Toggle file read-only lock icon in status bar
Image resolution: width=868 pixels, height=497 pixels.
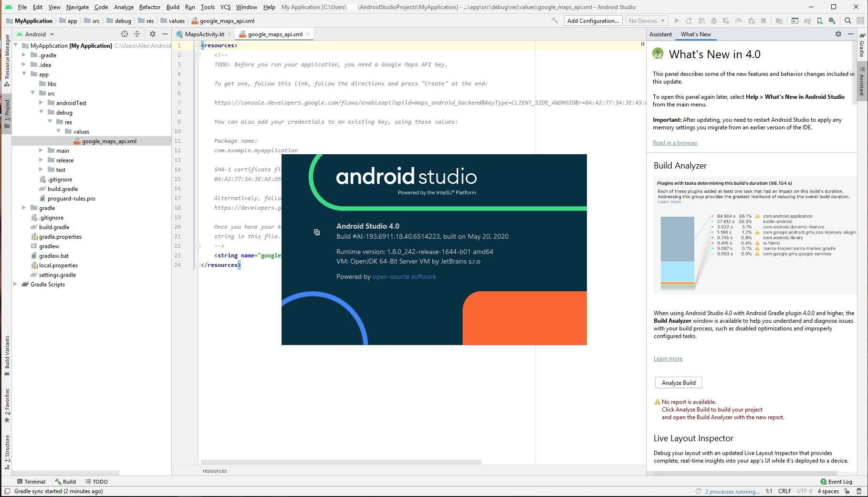click(847, 491)
